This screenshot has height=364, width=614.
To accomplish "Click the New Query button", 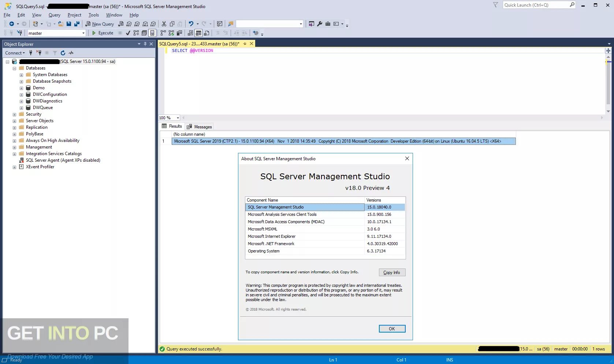I will coord(100,24).
